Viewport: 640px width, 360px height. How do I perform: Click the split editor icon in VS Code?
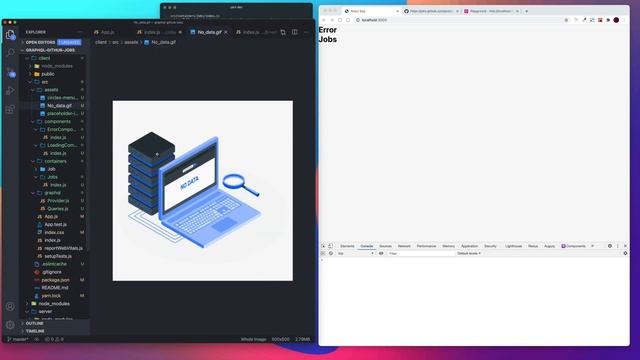295,32
